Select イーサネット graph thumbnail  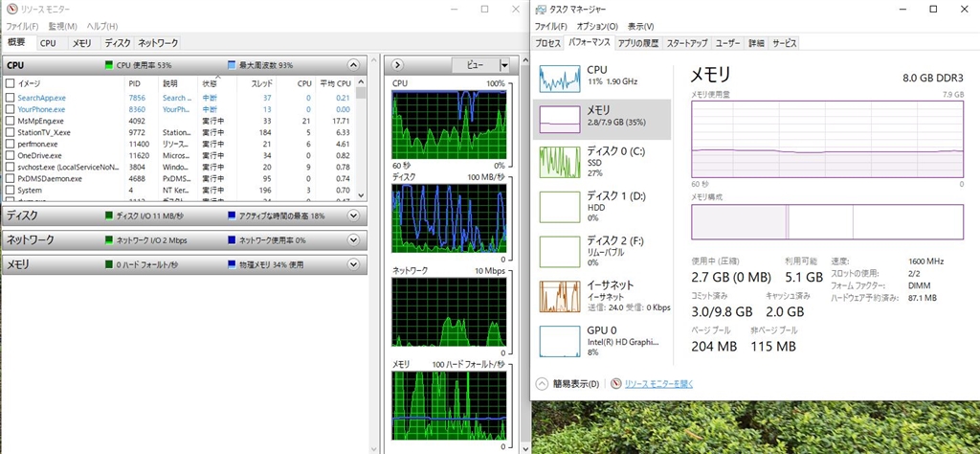pyautogui.click(x=560, y=296)
